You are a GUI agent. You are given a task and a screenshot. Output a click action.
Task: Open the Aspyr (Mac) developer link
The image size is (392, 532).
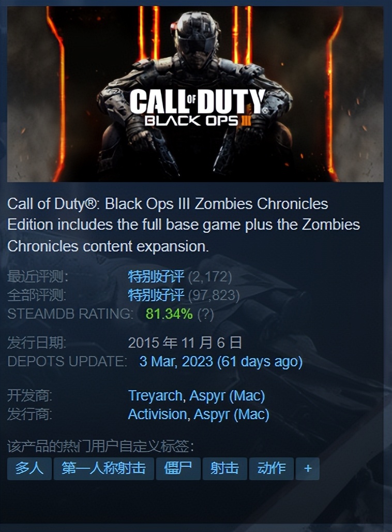coord(227,396)
